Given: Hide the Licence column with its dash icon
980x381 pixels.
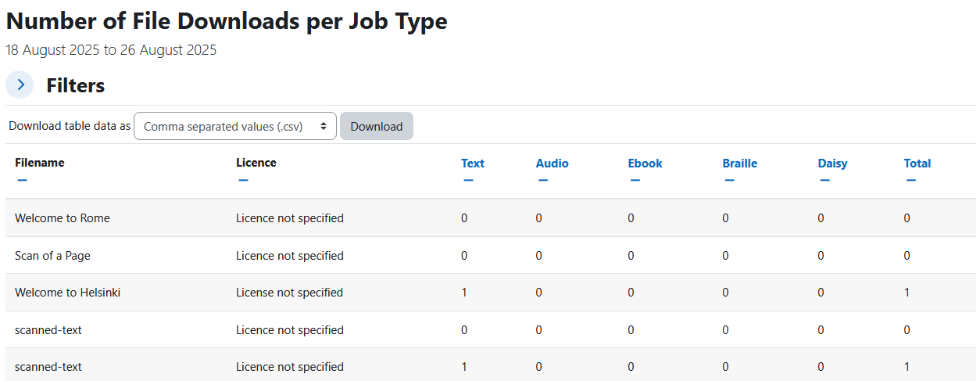Looking at the screenshot, I should (x=243, y=181).
